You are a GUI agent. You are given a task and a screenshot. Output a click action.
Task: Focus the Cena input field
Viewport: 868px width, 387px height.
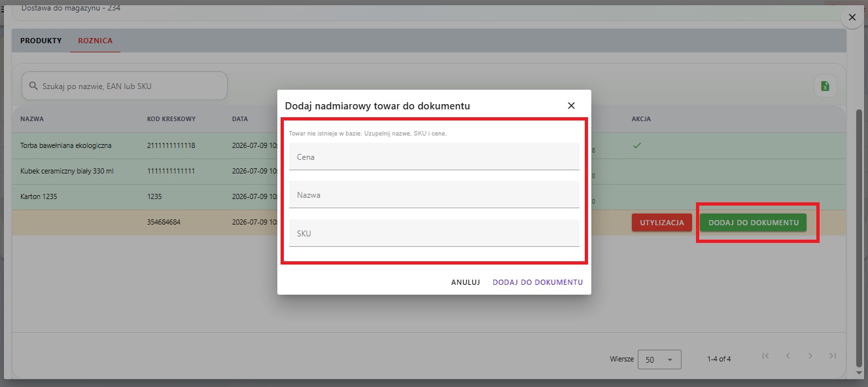tap(434, 157)
